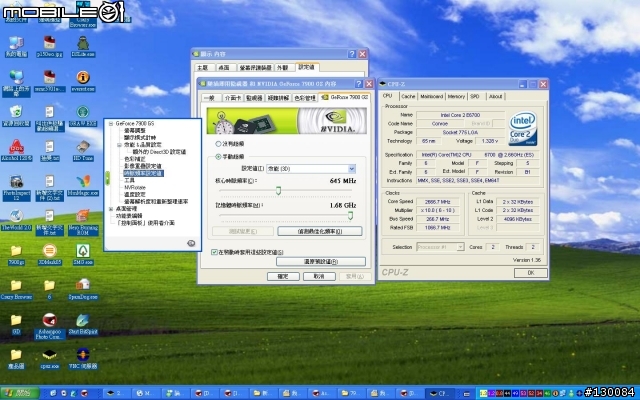Open the everest.exe desktop icon
Screen dimensions: 640x400
tap(83, 81)
